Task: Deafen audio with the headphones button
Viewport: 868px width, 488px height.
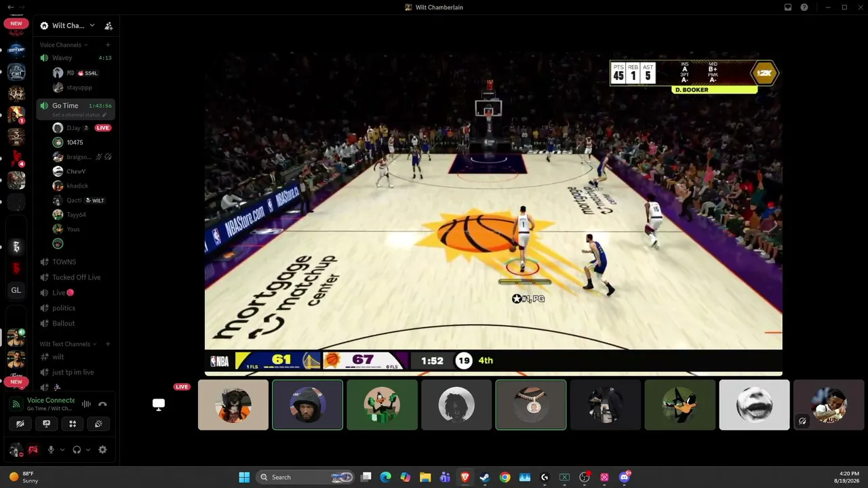Action: (77, 449)
